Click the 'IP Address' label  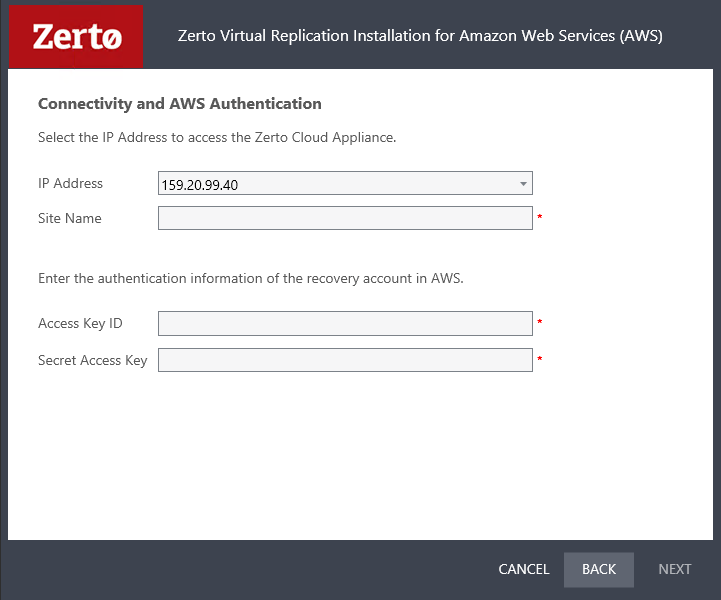pos(70,183)
